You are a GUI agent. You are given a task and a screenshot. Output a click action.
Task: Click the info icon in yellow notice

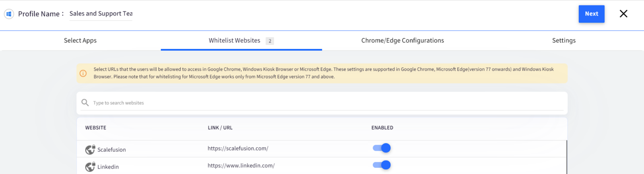83,73
